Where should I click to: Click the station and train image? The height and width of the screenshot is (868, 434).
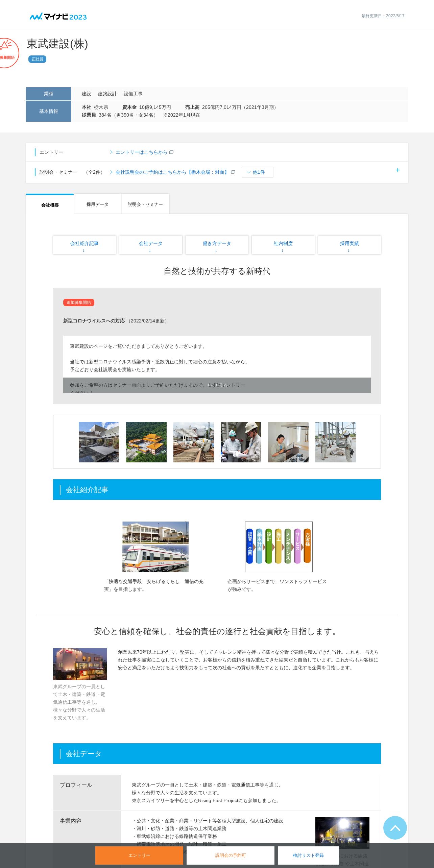point(155,547)
